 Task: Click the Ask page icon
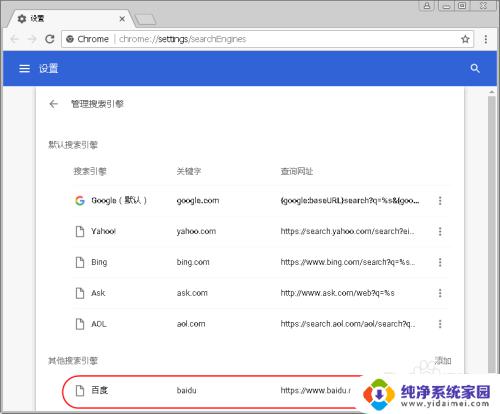click(x=80, y=293)
